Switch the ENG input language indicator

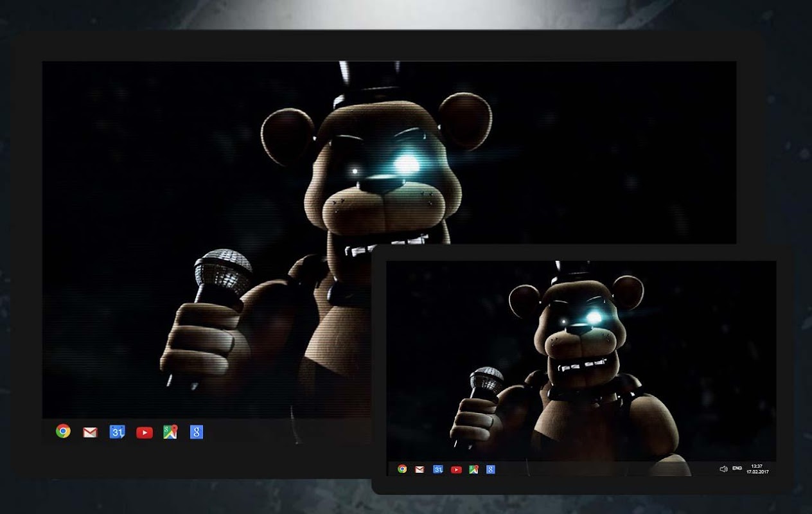pos(737,469)
